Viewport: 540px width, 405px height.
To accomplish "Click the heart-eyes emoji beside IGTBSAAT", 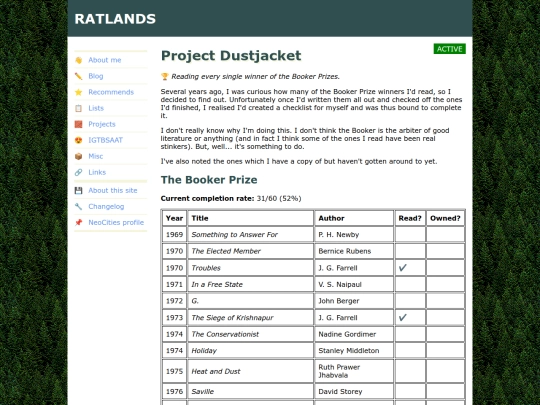I will coord(79,140).
